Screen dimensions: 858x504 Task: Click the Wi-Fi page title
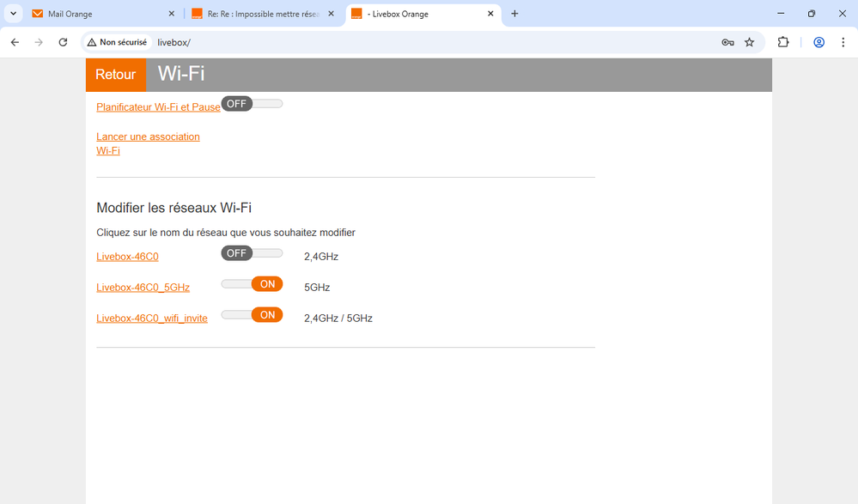tap(181, 73)
